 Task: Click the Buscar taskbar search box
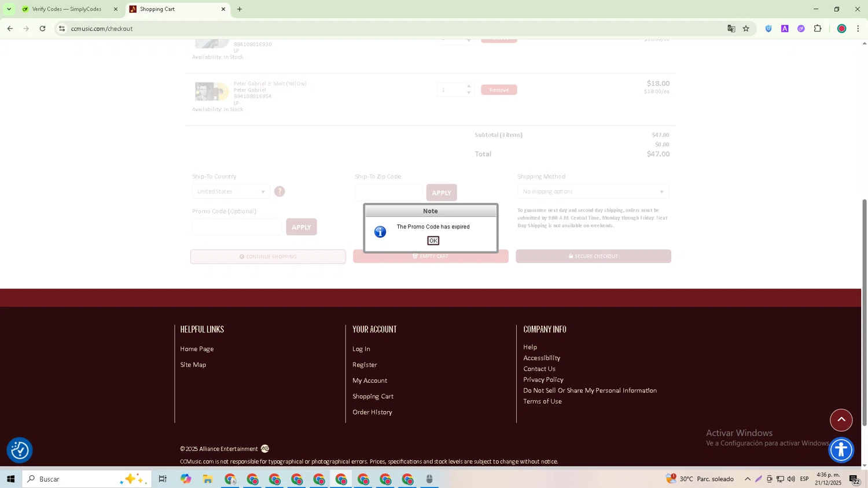[87, 479]
